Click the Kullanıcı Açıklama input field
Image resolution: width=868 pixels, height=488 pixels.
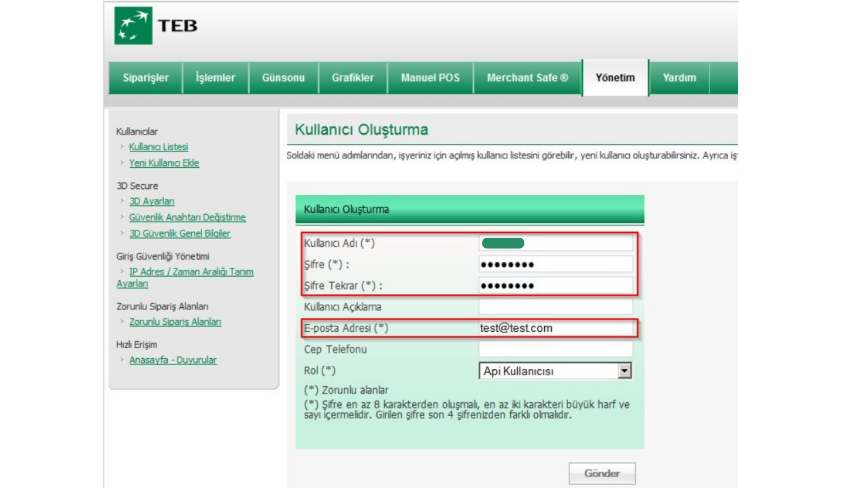[x=555, y=307]
